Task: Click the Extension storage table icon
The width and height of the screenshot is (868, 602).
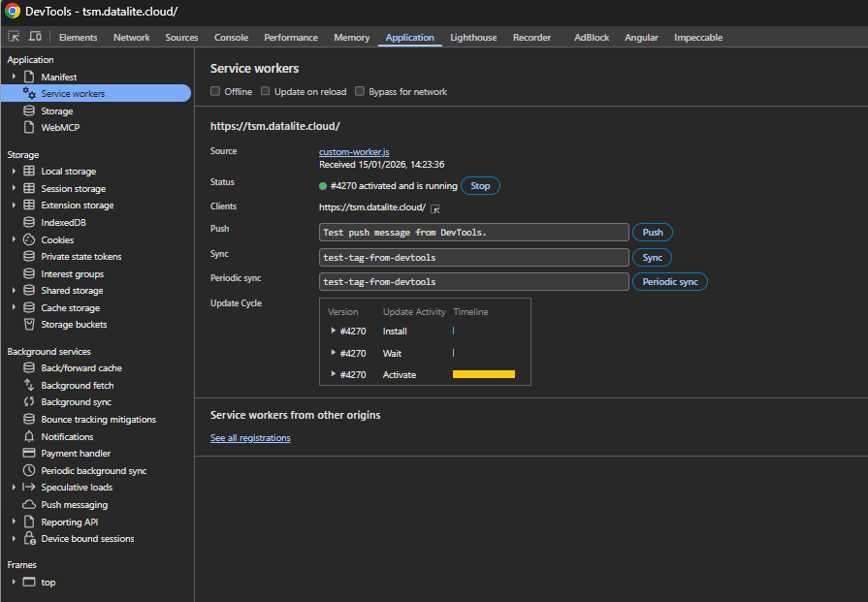Action: coord(29,205)
